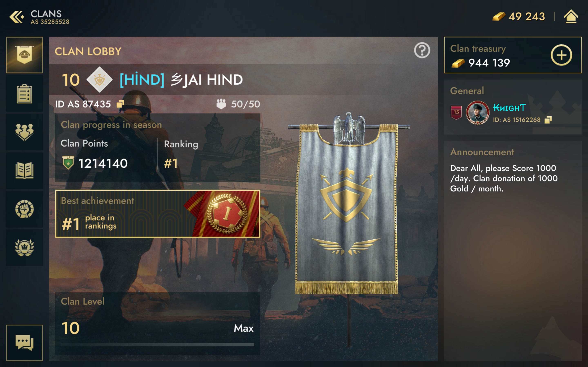Open the clipboard tasks sidebar icon

click(x=24, y=94)
